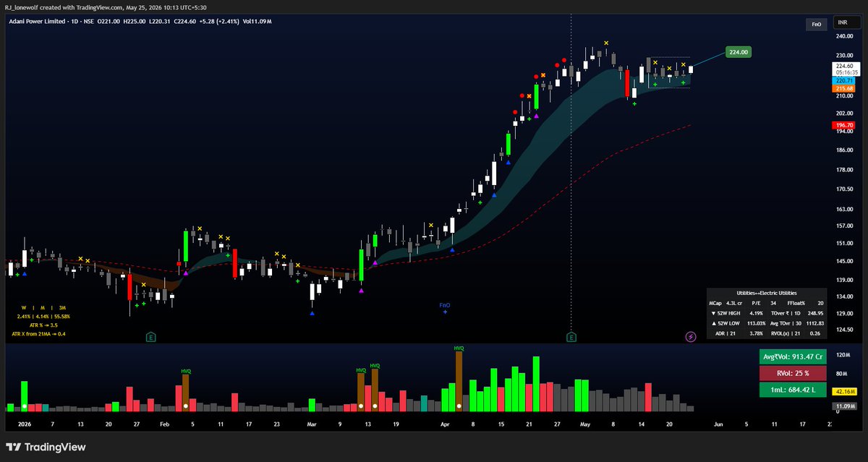Viewport: 868px width, 462px height.
Task: Click the 05:16:35 countdown under current price
Action: click(x=846, y=72)
